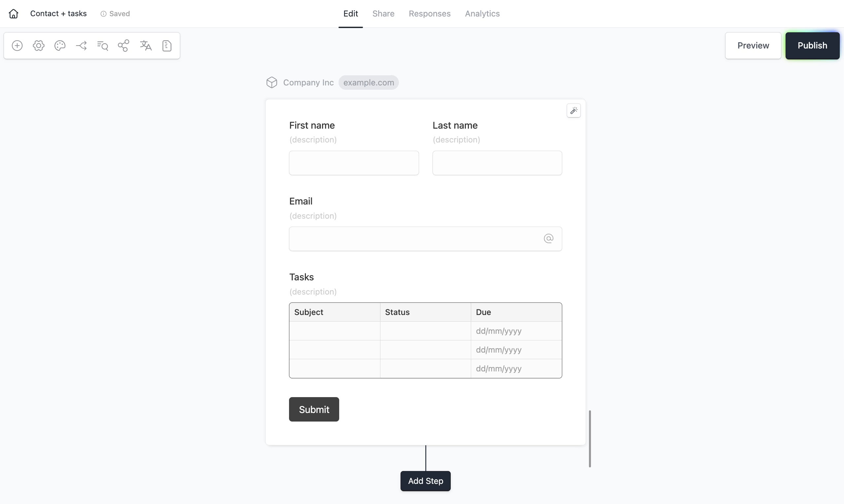Screen dimensions: 844x504
Task: Click the add element plus icon
Action: pyautogui.click(x=17, y=46)
